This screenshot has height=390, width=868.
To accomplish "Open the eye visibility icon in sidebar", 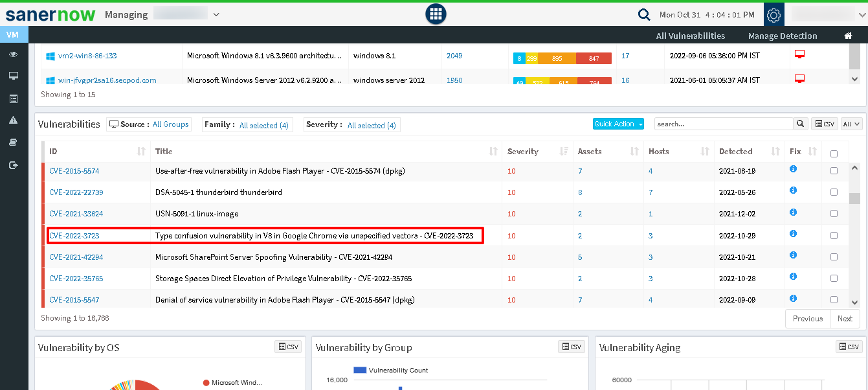I will coord(13,54).
